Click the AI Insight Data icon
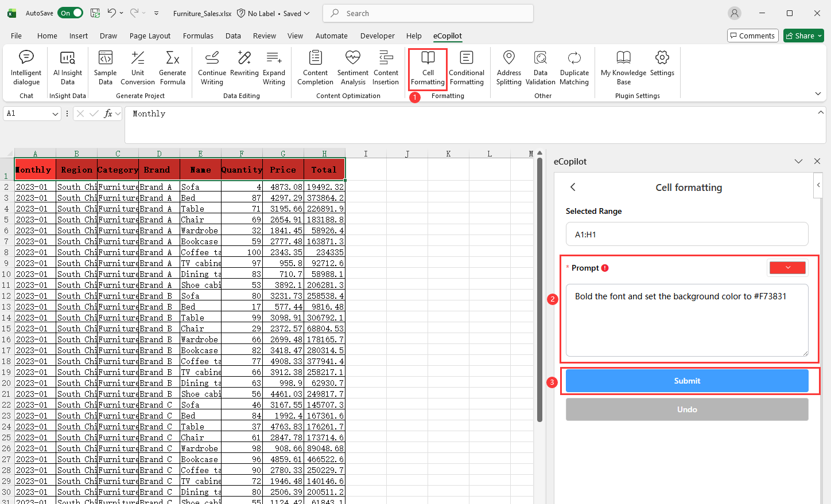 coord(68,68)
